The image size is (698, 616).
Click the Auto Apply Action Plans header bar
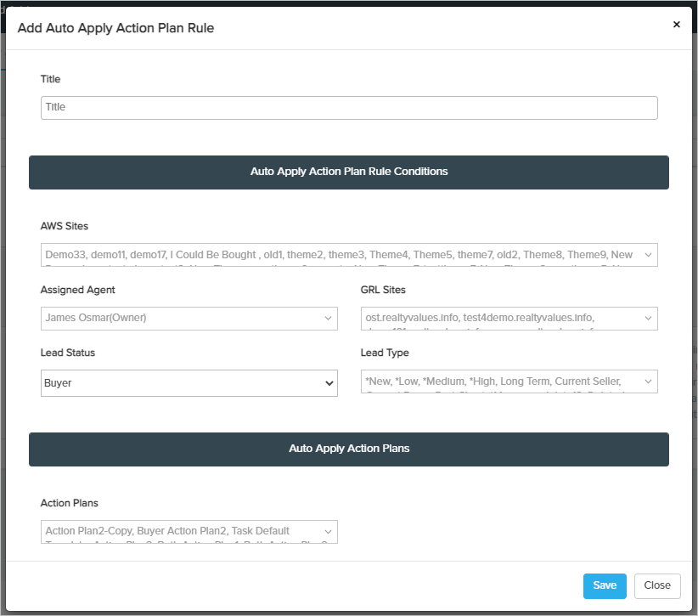[348, 449]
